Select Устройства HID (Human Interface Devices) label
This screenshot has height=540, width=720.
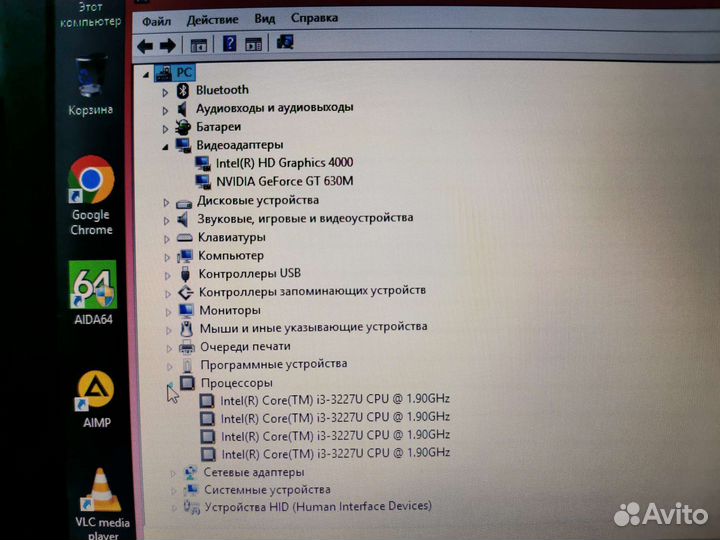pyautogui.click(x=318, y=506)
